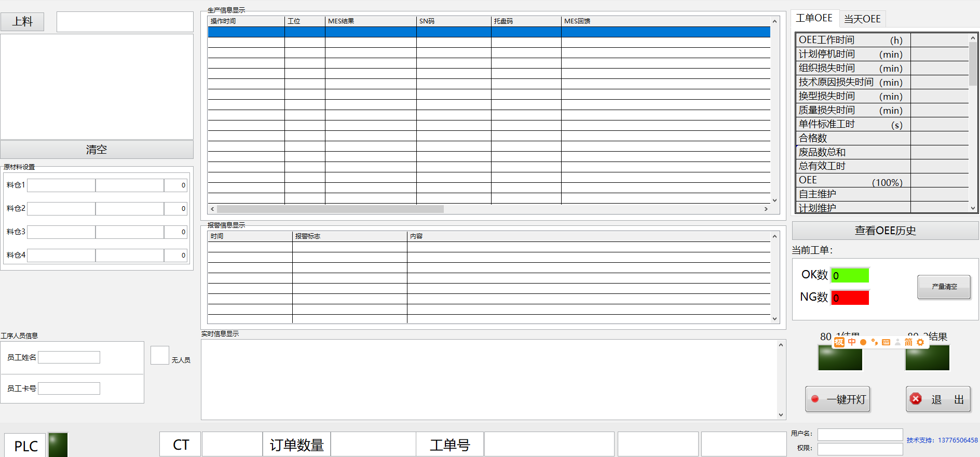
Task: Click the 订单数量 value field
Action: point(373,445)
